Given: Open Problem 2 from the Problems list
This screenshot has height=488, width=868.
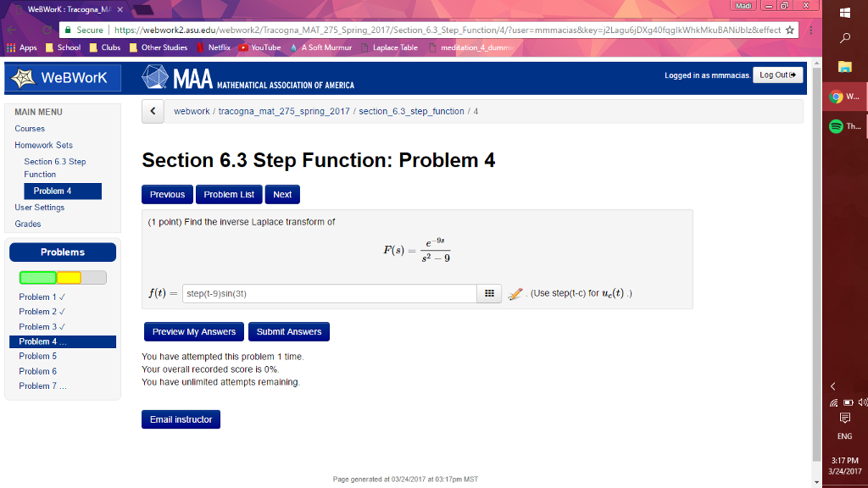Looking at the screenshot, I should click(41, 311).
